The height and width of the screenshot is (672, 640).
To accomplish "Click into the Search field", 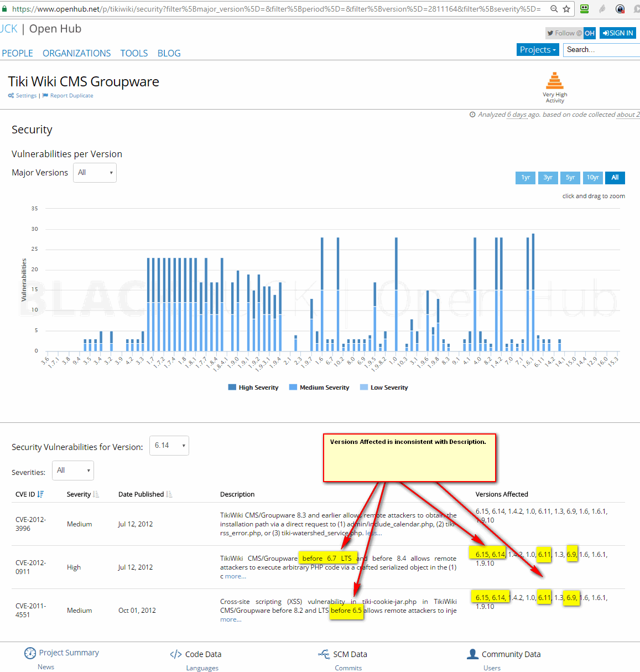I will tap(601, 50).
